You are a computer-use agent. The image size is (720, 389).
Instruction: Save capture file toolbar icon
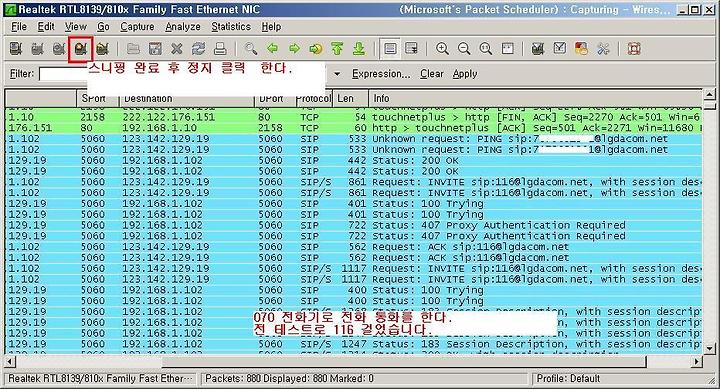click(x=155, y=49)
